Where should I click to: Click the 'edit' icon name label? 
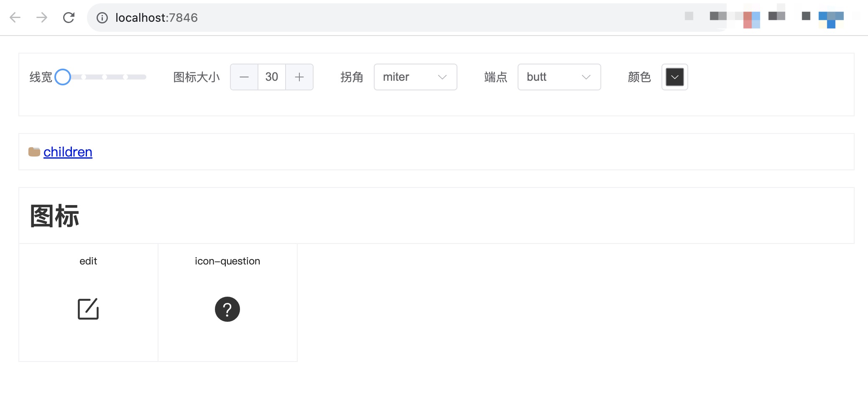(88, 261)
